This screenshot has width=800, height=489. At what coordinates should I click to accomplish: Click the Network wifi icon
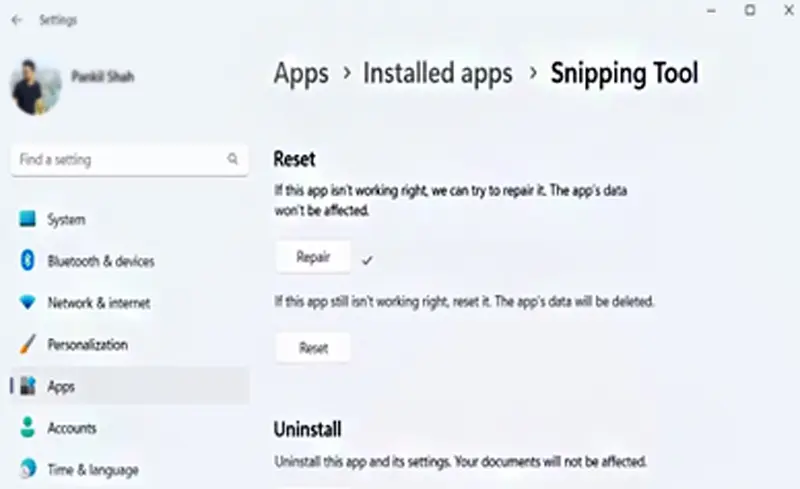[x=28, y=302]
